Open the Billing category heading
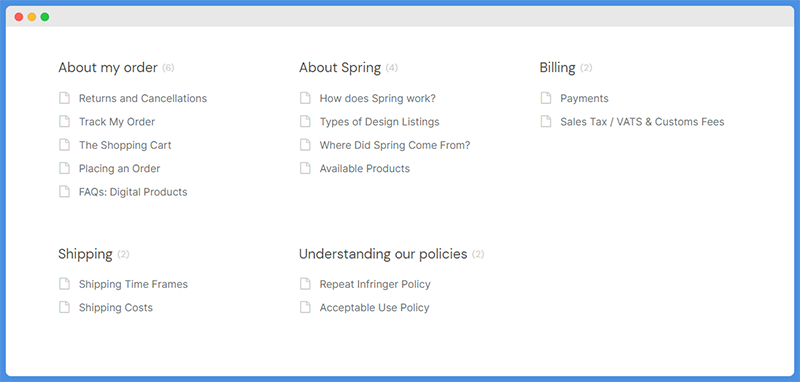Image resolution: width=800 pixels, height=382 pixels. point(557,68)
